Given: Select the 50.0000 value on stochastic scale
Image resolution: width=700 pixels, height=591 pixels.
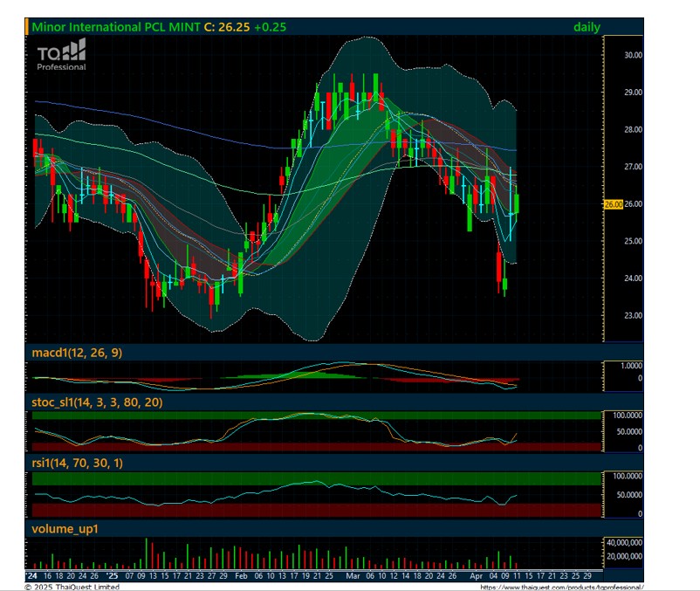Looking at the screenshot, I should [629, 431].
